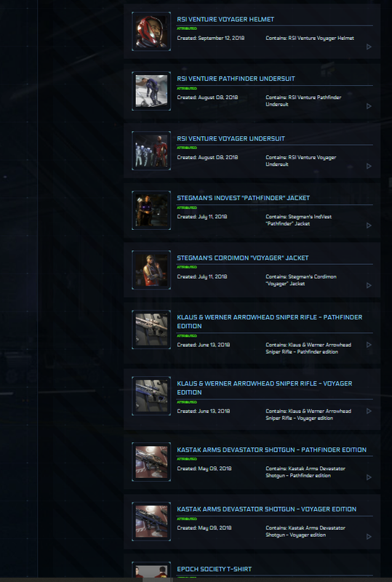Expand Arrowhead Sniper Rifle Voyager Edition arrow

(369, 411)
